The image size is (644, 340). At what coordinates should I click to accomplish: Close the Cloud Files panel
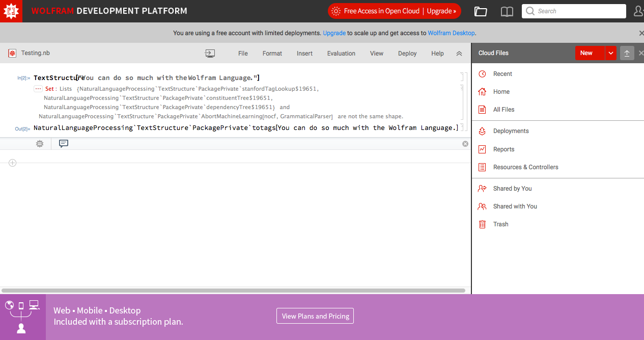(x=641, y=53)
